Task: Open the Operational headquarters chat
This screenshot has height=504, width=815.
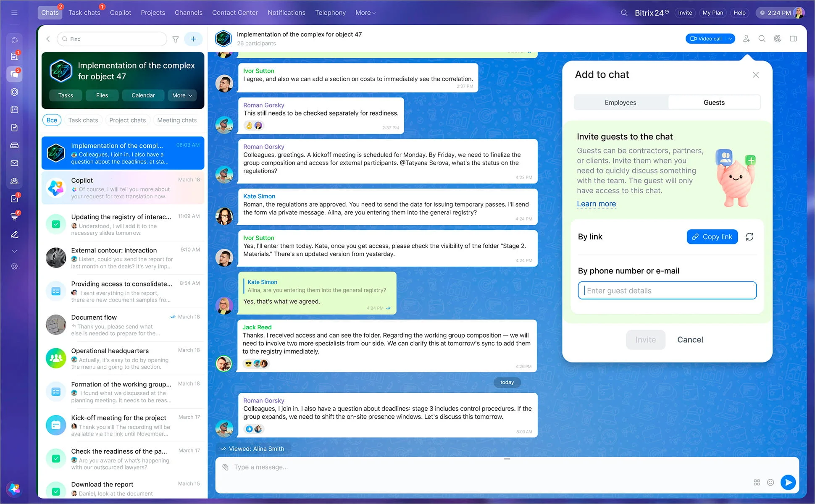Action: tap(123, 358)
